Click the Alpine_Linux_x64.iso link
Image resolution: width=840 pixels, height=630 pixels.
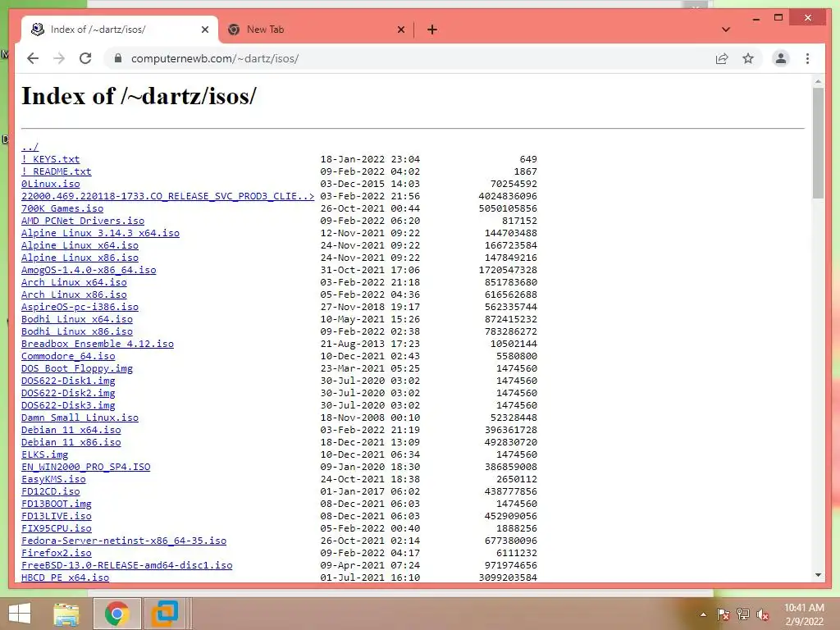click(80, 245)
